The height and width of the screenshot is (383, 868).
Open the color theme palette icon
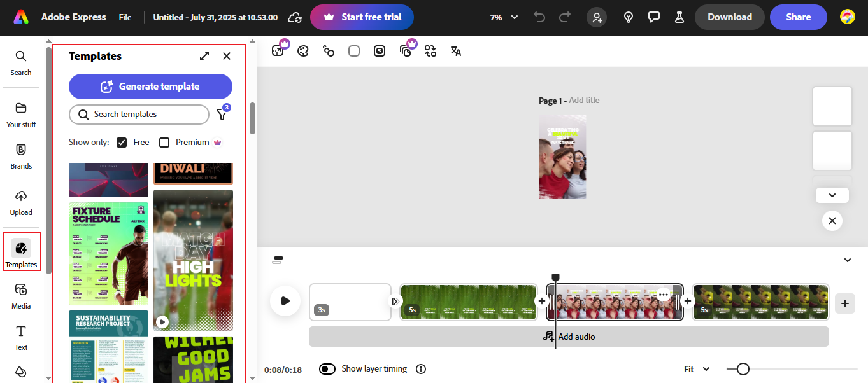[303, 51]
